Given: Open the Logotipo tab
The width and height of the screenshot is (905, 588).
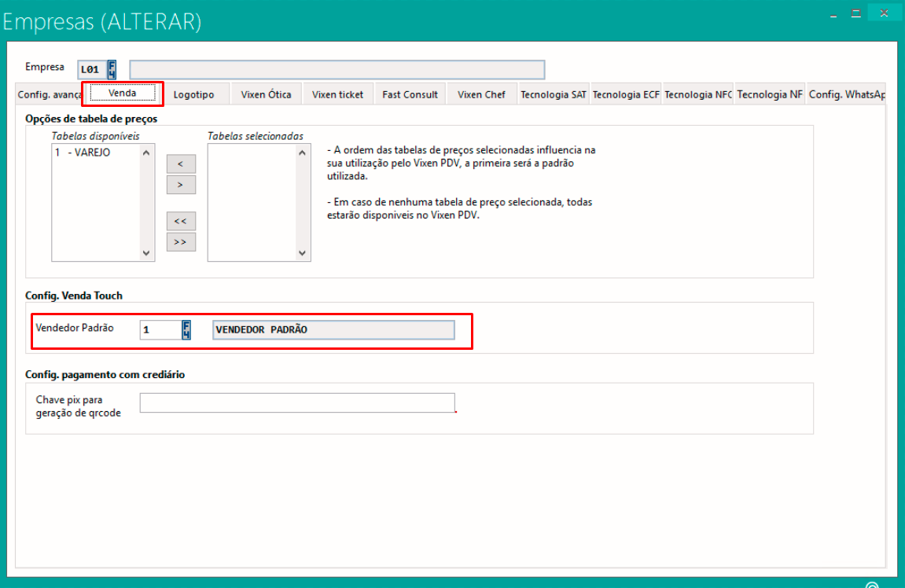Looking at the screenshot, I should click(194, 94).
